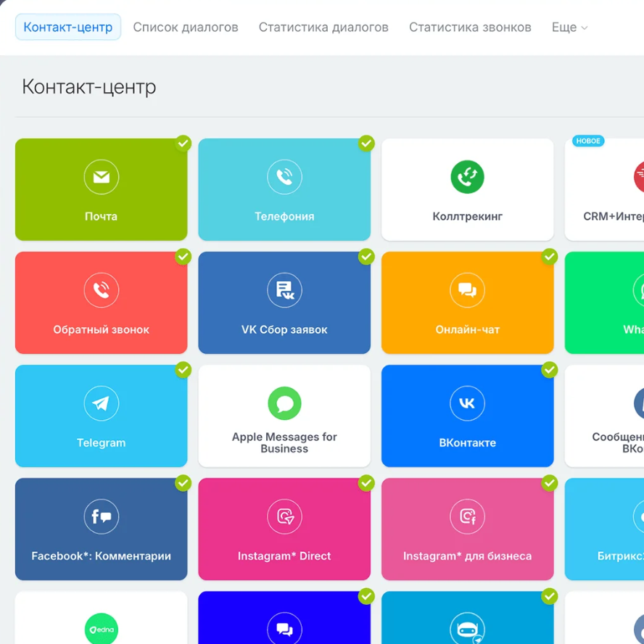Open the Коллтрекинг label
Image resolution: width=644 pixels, height=644 pixels.
(x=467, y=216)
